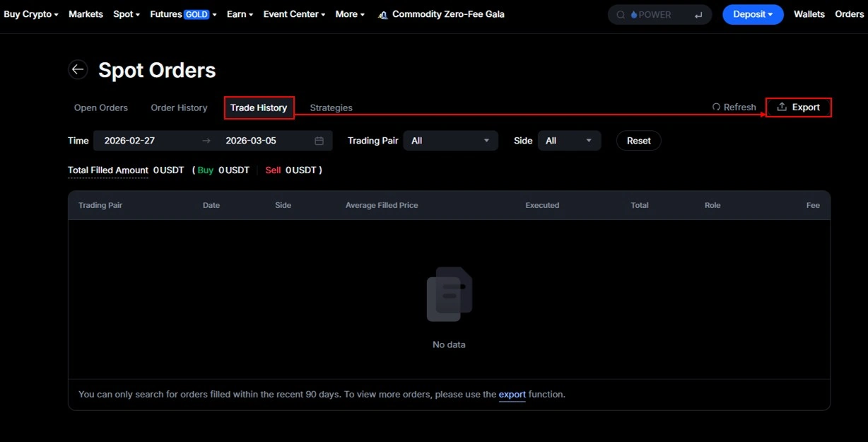This screenshot has height=442, width=868.
Task: Click the Refresh circular arrow icon
Action: [x=716, y=107]
